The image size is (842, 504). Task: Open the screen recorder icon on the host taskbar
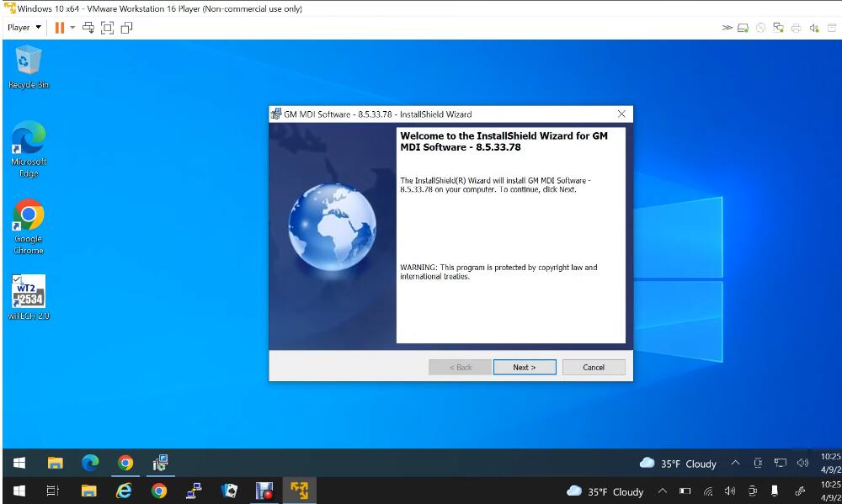(264, 491)
